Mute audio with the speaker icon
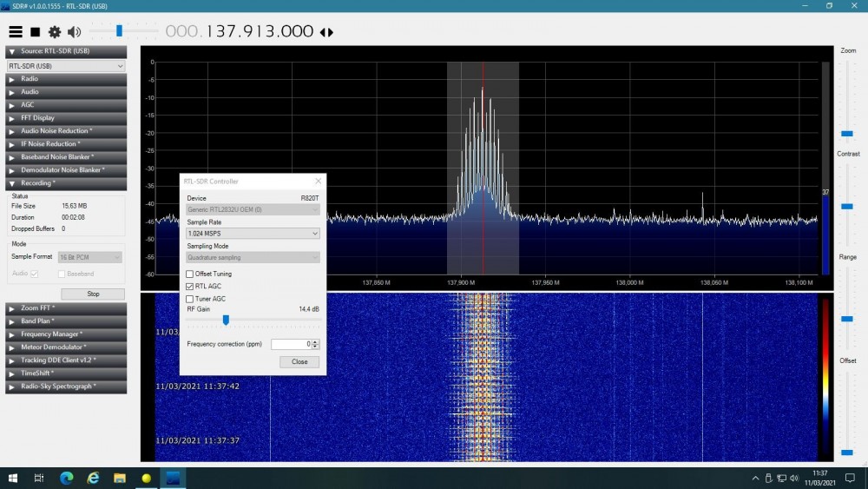868x489 pixels. click(74, 32)
